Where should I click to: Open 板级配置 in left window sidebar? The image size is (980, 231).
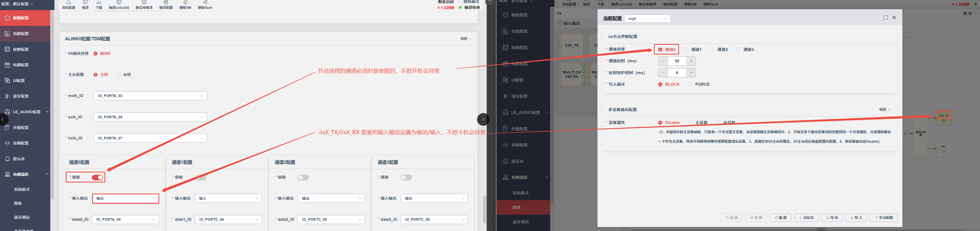coord(25,18)
